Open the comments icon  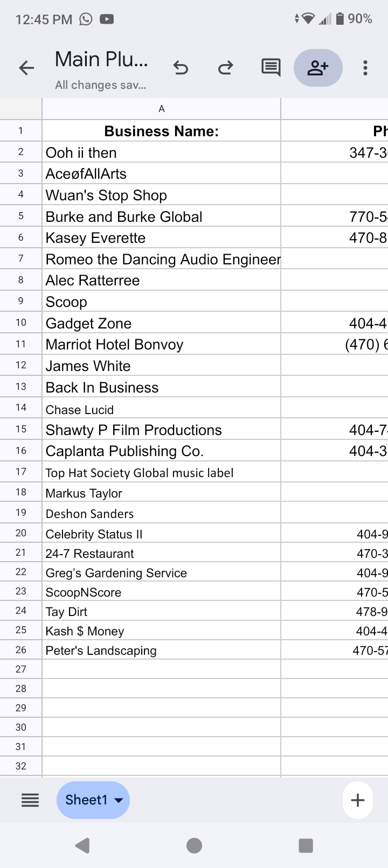(x=271, y=68)
